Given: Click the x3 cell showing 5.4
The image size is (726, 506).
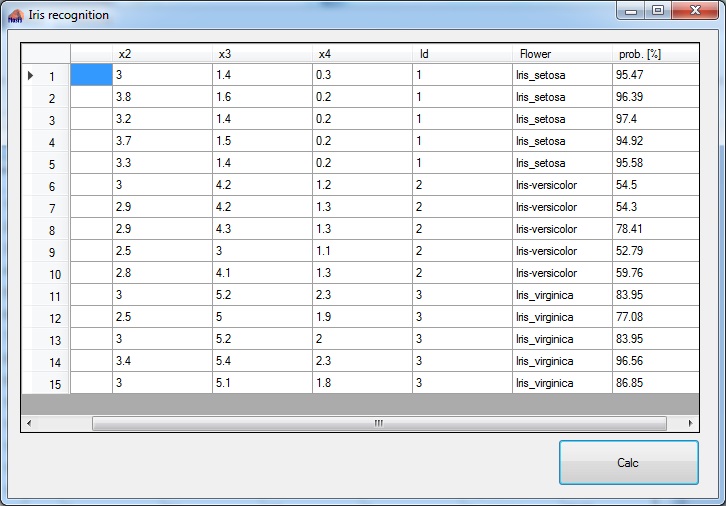Looking at the screenshot, I should click(261, 361).
